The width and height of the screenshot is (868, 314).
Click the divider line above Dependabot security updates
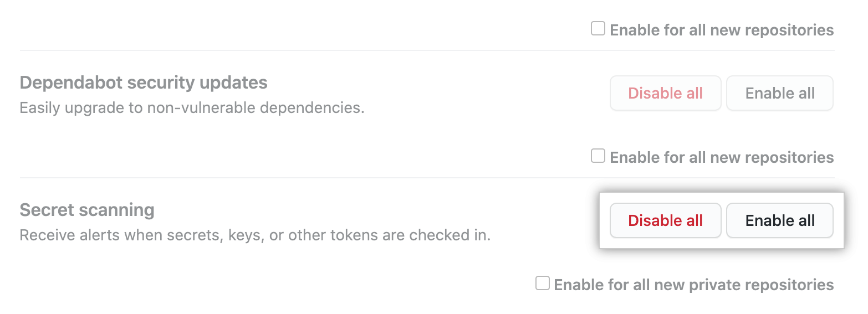[427, 50]
